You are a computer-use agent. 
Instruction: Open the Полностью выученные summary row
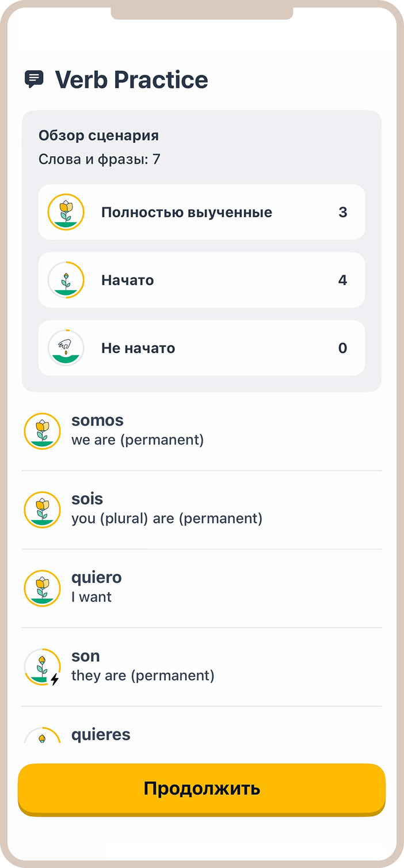[x=201, y=212]
